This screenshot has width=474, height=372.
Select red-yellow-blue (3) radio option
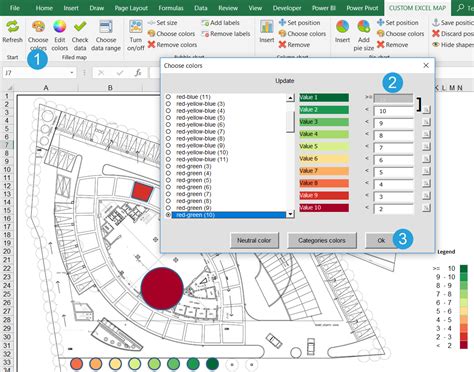click(x=168, y=104)
